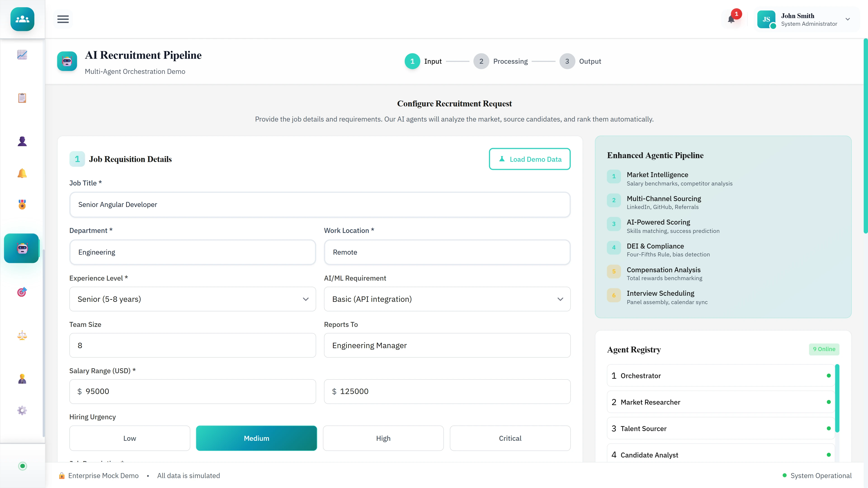868x488 pixels.
Task: Select the Low hiring urgency option
Action: pyautogui.click(x=129, y=438)
